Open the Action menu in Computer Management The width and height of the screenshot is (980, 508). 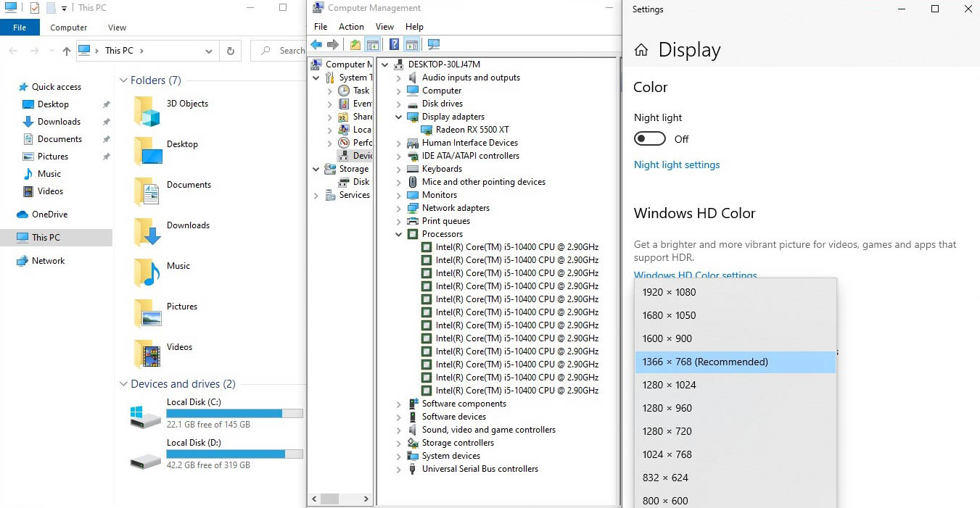351,27
